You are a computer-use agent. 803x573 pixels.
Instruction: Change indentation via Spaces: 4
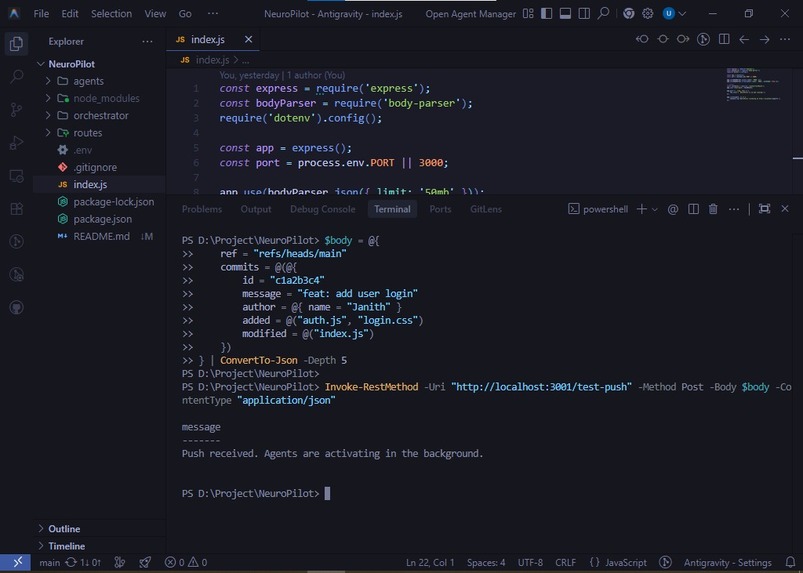(485, 562)
